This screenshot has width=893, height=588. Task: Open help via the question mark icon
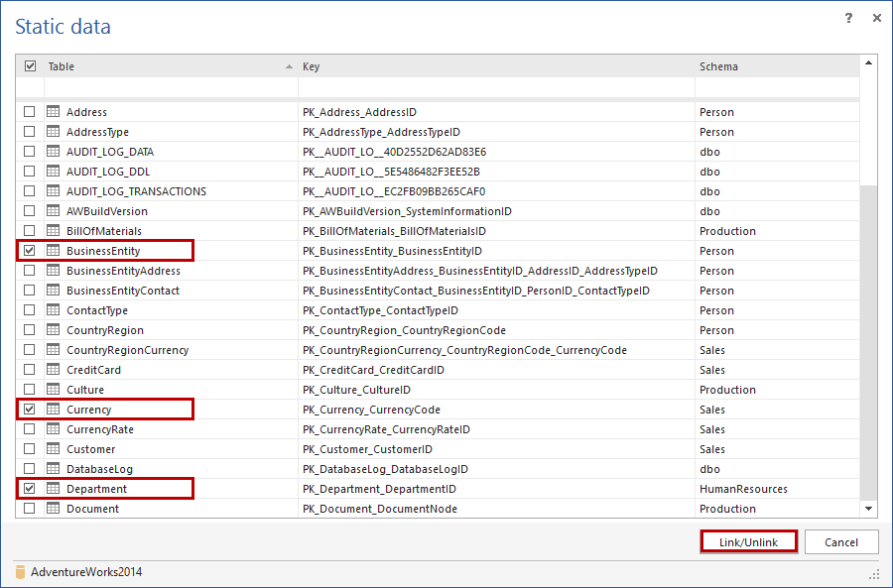point(850,17)
